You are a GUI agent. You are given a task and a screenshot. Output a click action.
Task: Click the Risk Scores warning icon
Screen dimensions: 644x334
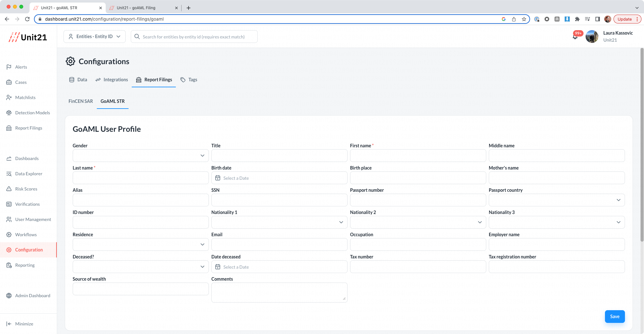tap(9, 189)
